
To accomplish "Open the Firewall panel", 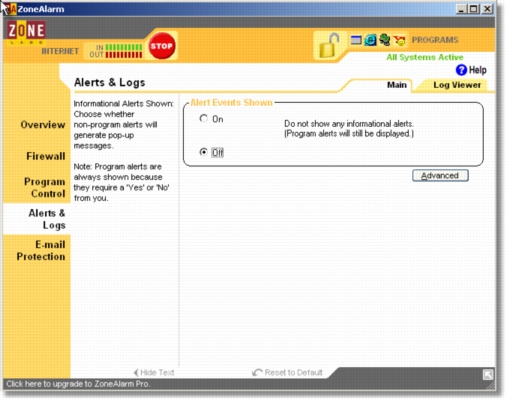I will (x=46, y=156).
